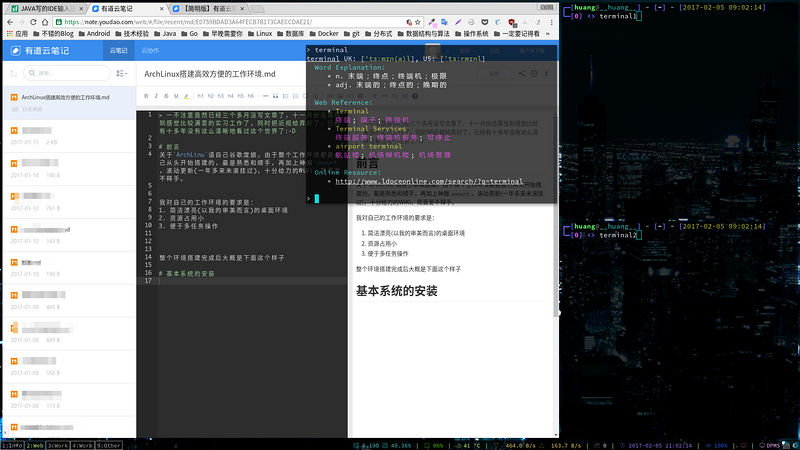The width and height of the screenshot is (800, 450).
Task: Switch to workspace 1:Info
Action: 12,445
